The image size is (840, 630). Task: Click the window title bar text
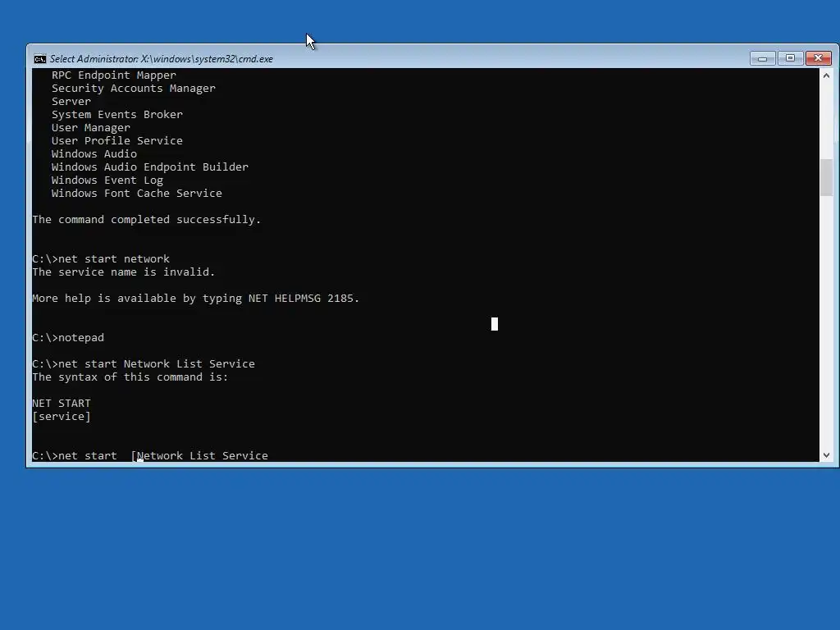point(162,59)
